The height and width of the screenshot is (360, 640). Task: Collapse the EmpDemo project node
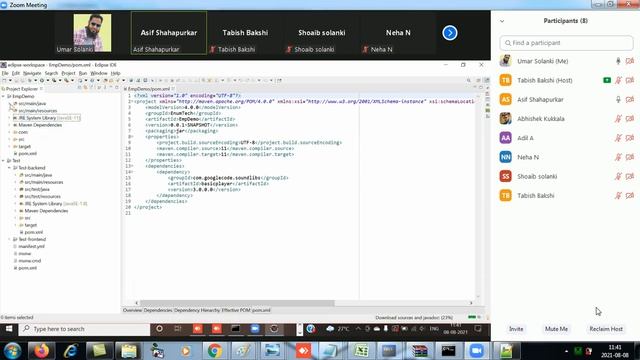[x=4, y=96]
